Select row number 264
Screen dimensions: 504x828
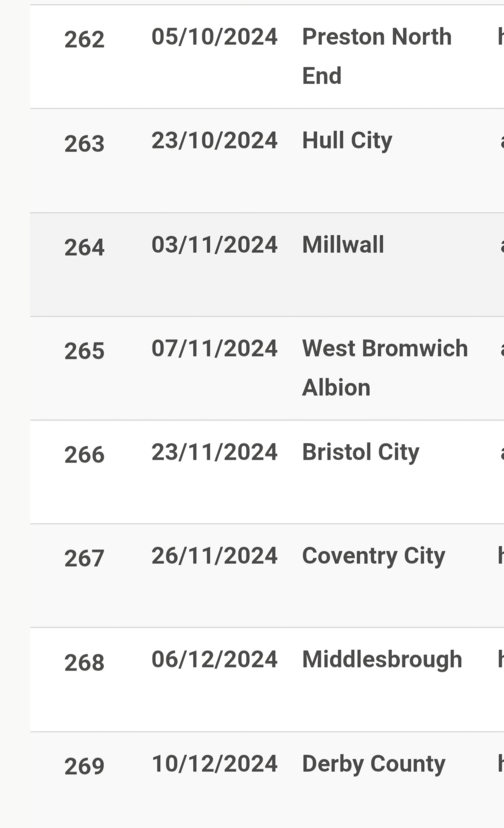pyautogui.click(x=84, y=248)
